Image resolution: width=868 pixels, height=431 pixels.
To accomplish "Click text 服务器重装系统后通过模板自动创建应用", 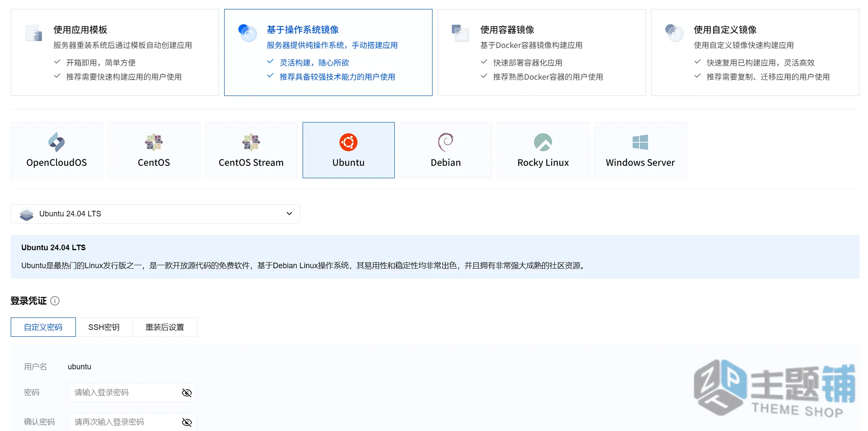I will pos(123,45).
